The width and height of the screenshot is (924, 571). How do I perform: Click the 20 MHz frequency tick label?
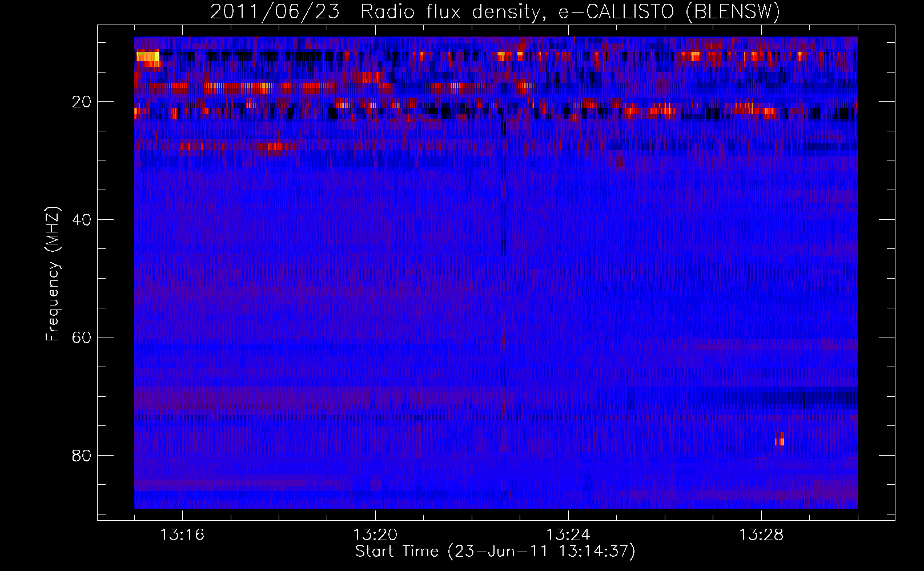(82, 102)
